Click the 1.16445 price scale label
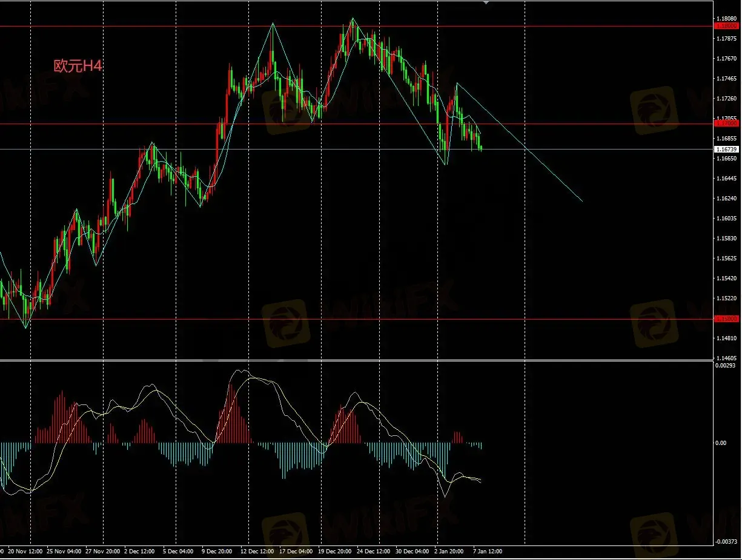This screenshot has height=560, width=742. pyautogui.click(x=727, y=179)
